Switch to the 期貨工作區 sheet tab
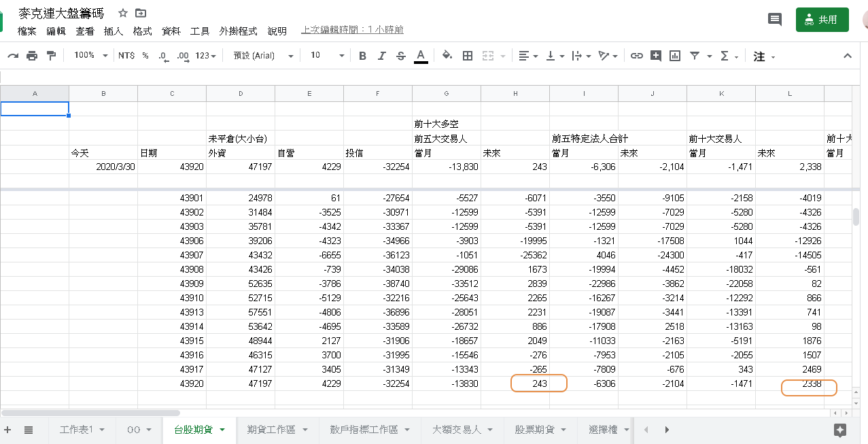868x444 pixels. click(277, 430)
